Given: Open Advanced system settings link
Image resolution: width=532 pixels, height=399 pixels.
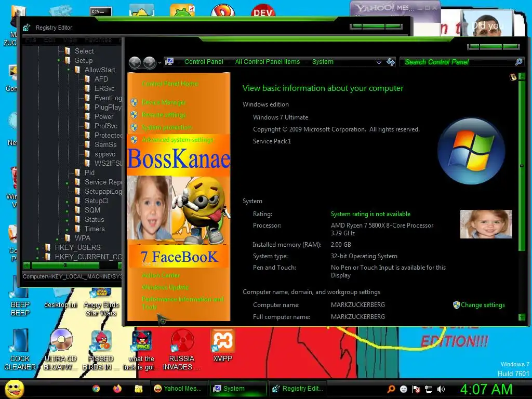Looking at the screenshot, I should click(178, 139).
